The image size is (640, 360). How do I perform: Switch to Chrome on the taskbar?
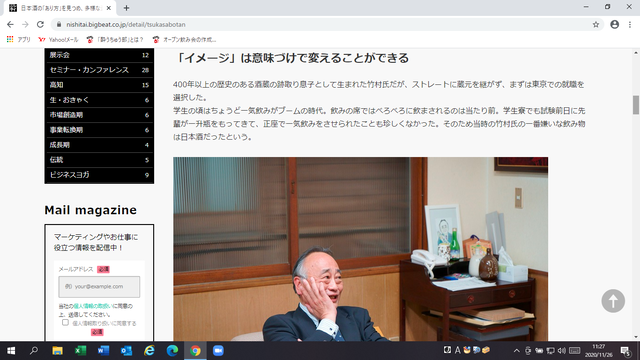[195, 351]
